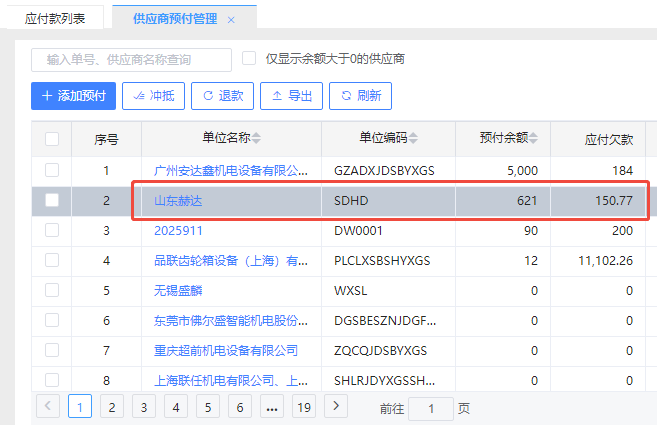Check the row for 广州安达鑫机电设备
Image resolution: width=657 pixels, height=425 pixels.
(52, 170)
